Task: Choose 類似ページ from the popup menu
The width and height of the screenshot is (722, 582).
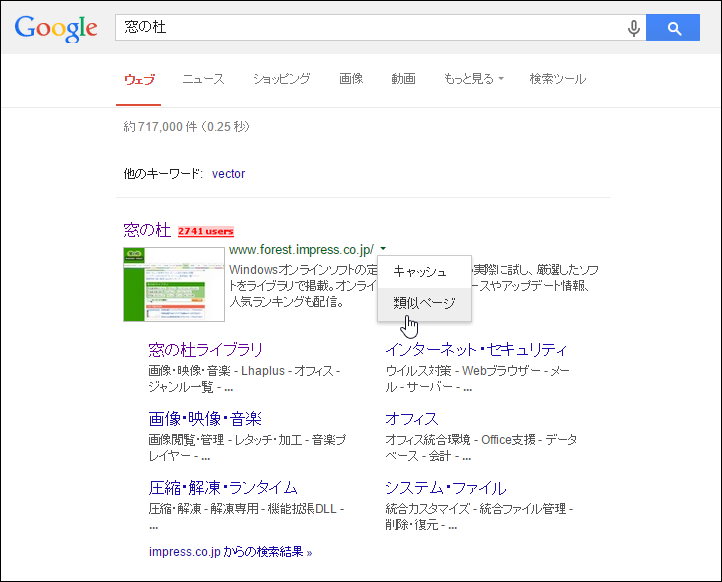Action: [424, 303]
